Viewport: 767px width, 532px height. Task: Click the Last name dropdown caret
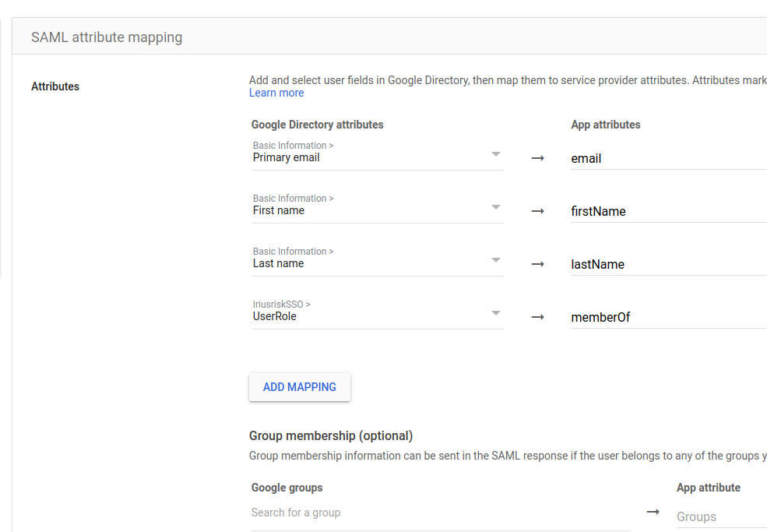click(496, 260)
